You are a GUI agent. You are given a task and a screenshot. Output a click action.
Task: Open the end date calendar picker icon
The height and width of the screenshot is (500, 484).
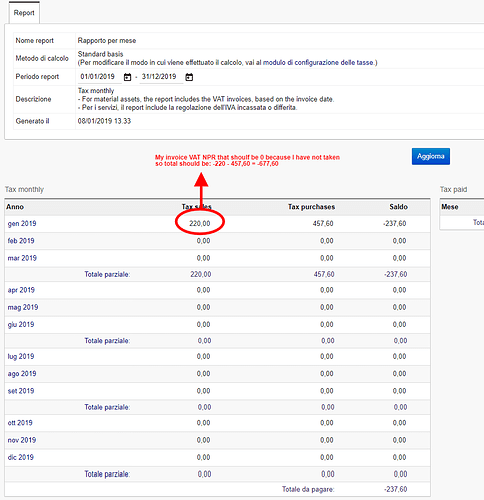point(189,77)
